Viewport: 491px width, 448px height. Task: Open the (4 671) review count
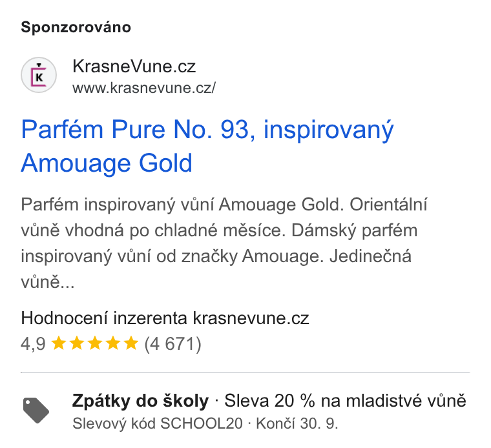pyautogui.click(x=172, y=344)
